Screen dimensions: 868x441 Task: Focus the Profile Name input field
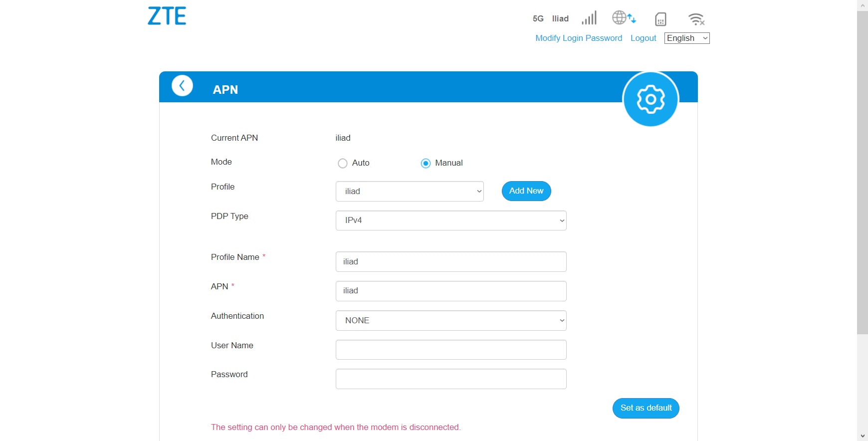tap(451, 261)
